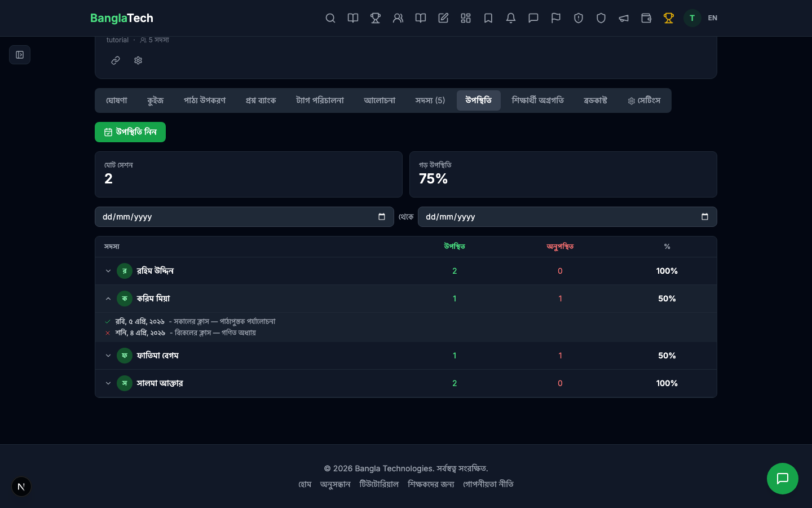Open notifications bell icon

511,18
